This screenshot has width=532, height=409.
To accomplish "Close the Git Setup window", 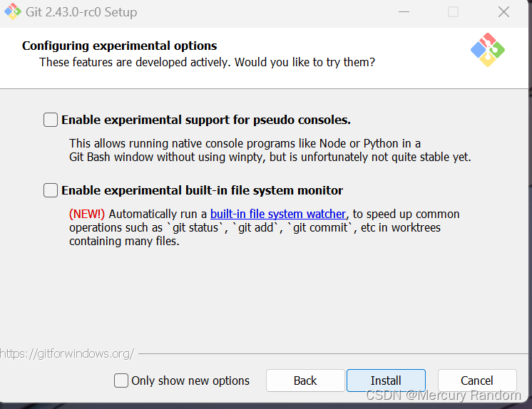I will [503, 12].
